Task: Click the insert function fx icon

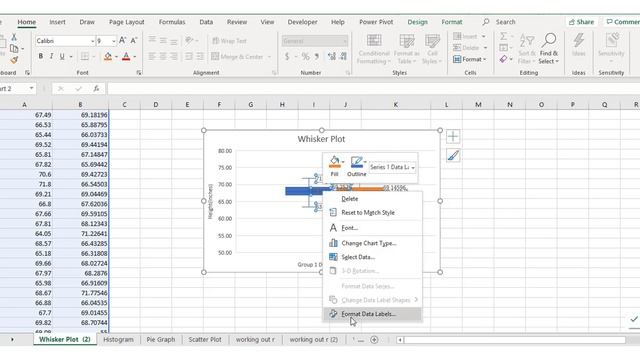Action: click(x=96, y=88)
